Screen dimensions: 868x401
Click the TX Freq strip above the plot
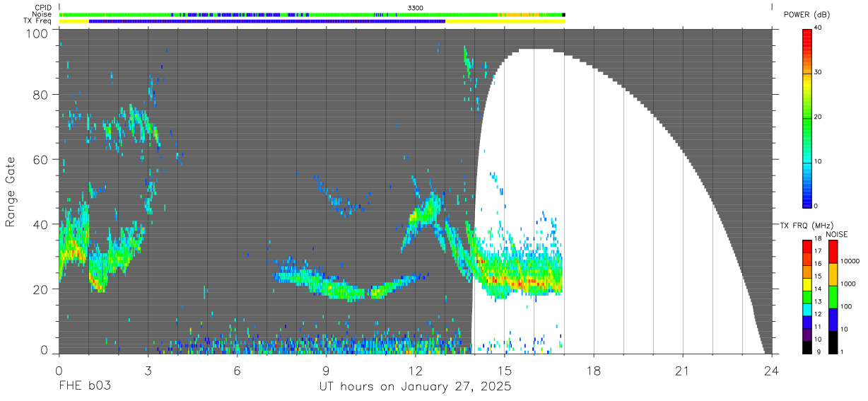[x=312, y=21]
